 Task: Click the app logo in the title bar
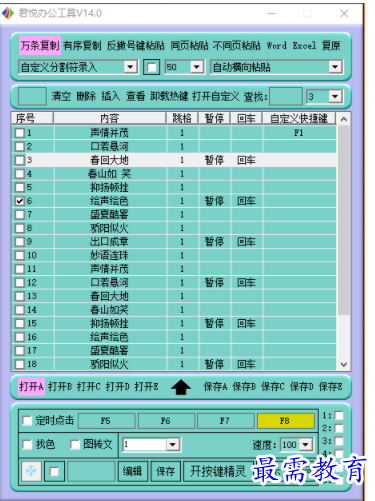click(x=8, y=13)
